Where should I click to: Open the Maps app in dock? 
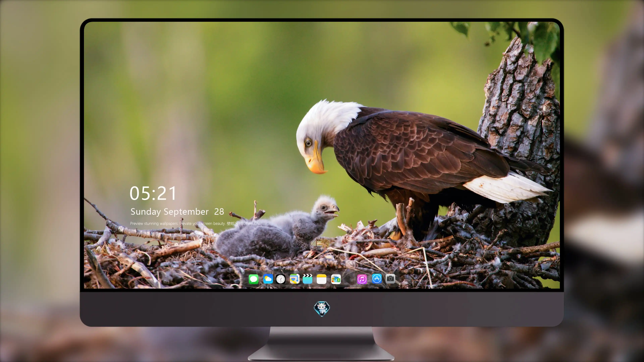click(x=294, y=279)
